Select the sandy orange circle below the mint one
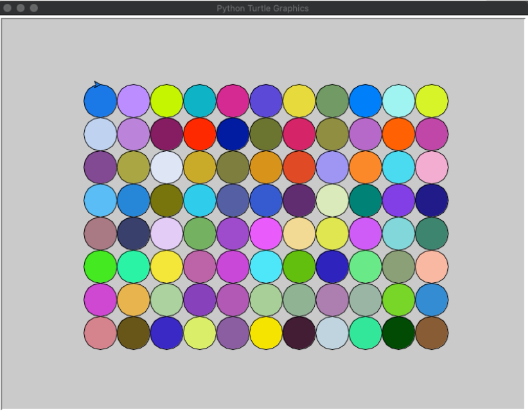 click(134, 300)
